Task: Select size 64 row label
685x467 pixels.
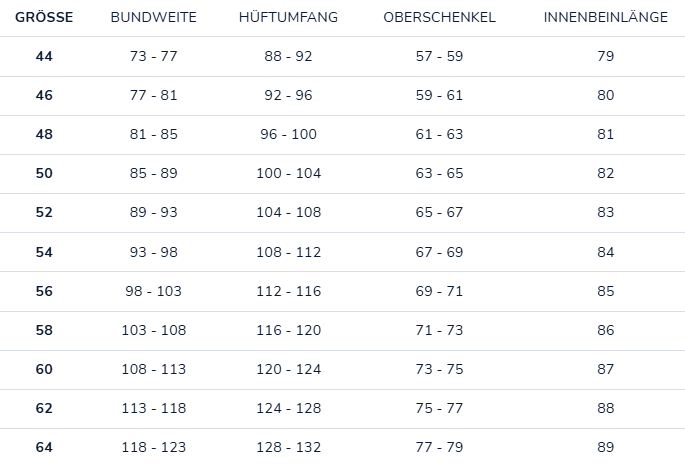Action: (x=44, y=447)
